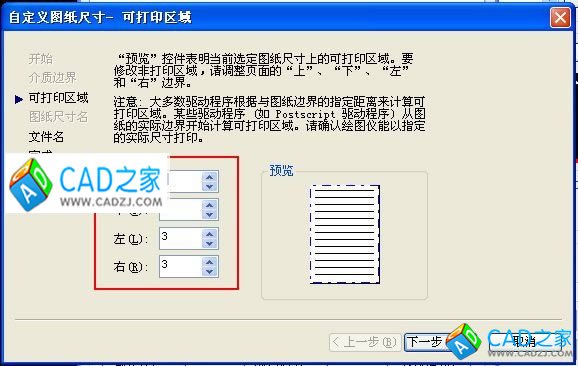Click inside the 左(L) margin input field
This screenshot has width=578, height=366.
tap(181, 238)
